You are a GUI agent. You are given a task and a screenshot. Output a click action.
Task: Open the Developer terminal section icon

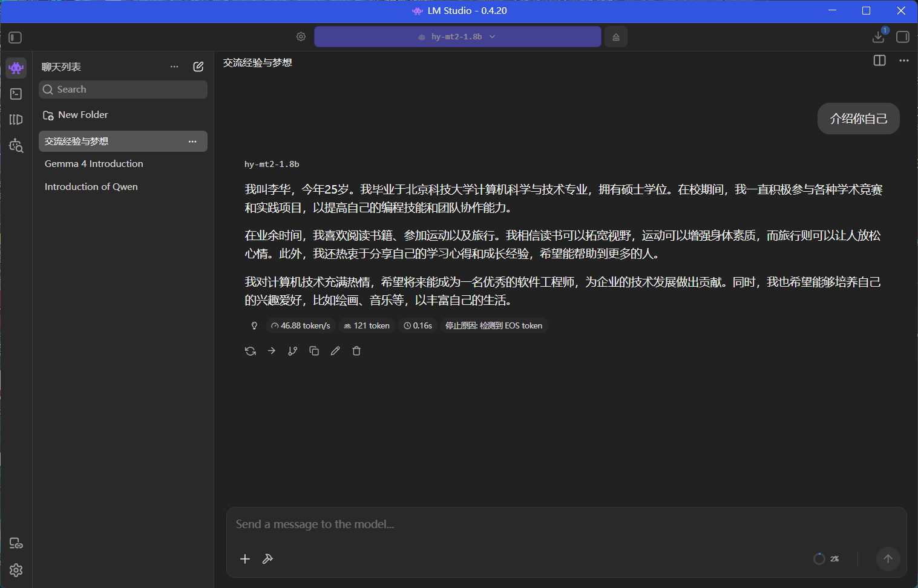16,94
